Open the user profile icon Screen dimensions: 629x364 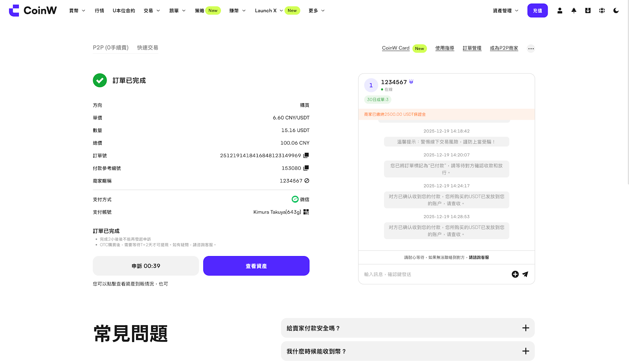pyautogui.click(x=560, y=11)
